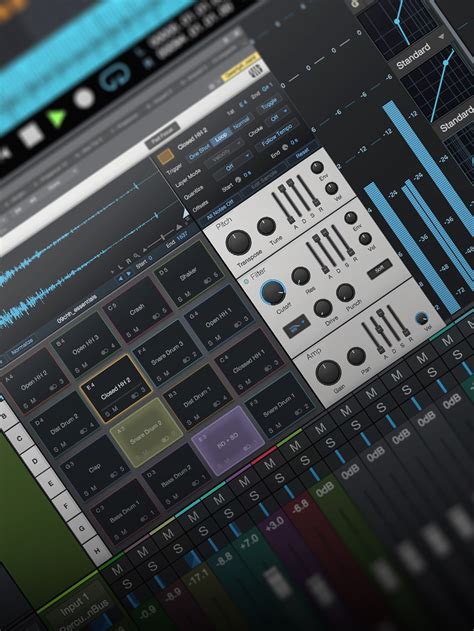This screenshot has width=474, height=631.
Task: Set trigger mode to Loop
Action: tap(221, 136)
